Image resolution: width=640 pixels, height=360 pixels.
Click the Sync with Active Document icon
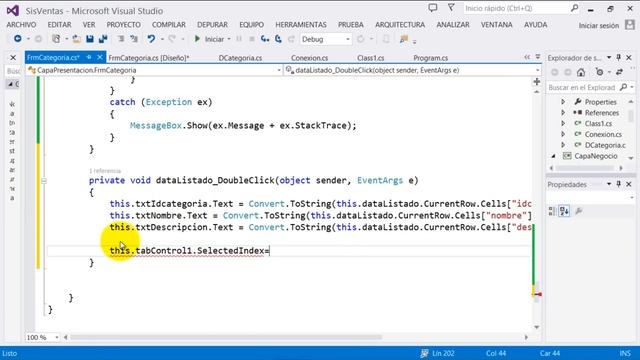pos(619,72)
